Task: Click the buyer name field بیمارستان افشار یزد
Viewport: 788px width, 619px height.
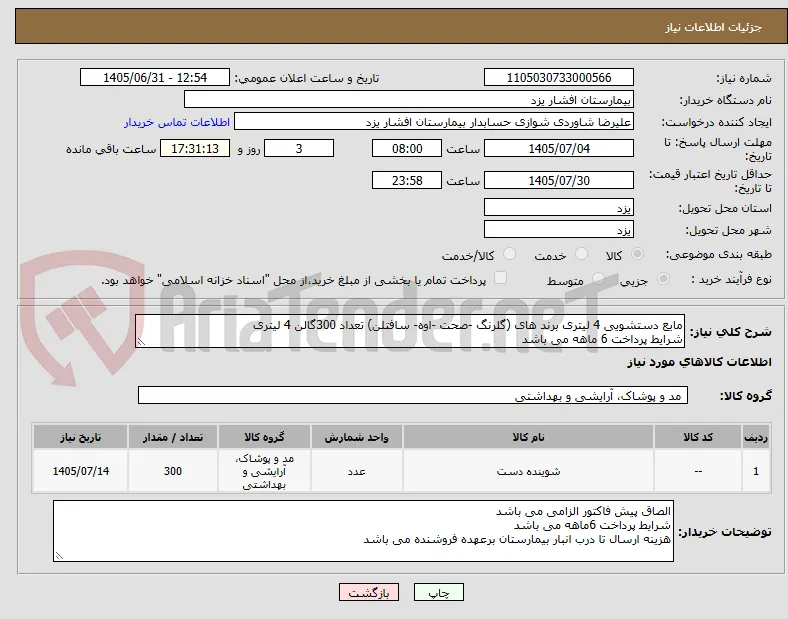Action: point(409,99)
